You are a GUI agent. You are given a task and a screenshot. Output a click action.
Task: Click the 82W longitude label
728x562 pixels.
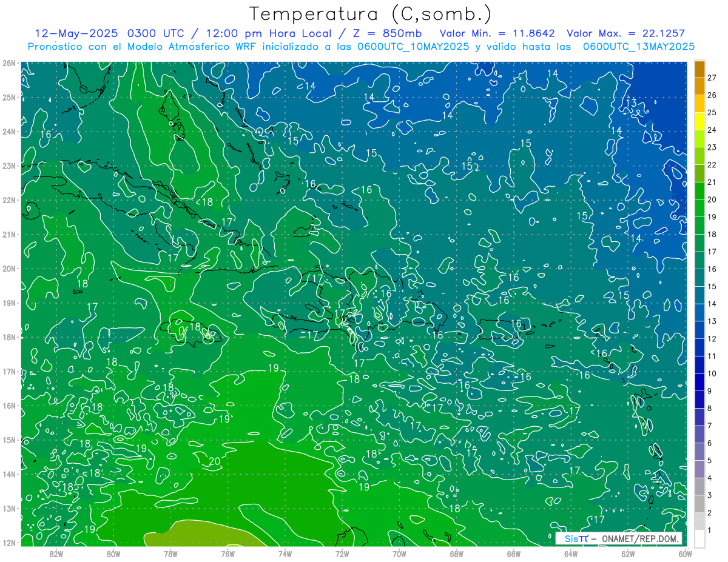(56, 554)
